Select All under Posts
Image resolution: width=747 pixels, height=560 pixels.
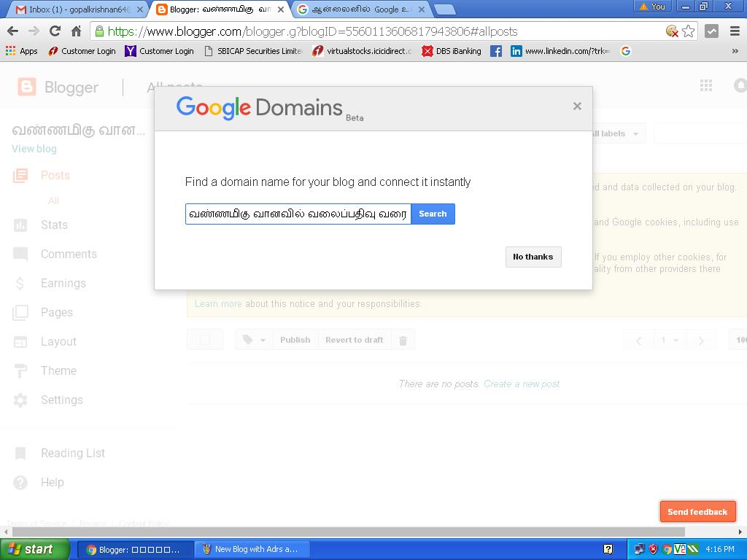point(53,201)
